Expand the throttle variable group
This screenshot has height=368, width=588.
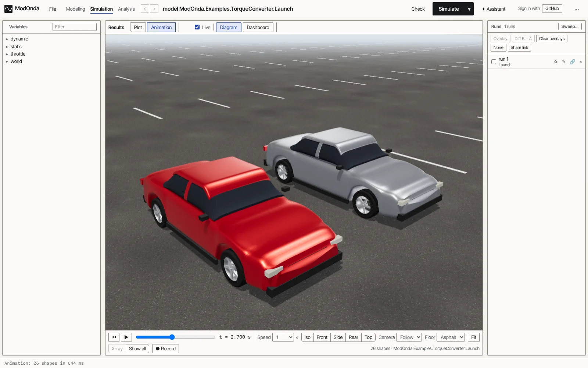point(7,54)
